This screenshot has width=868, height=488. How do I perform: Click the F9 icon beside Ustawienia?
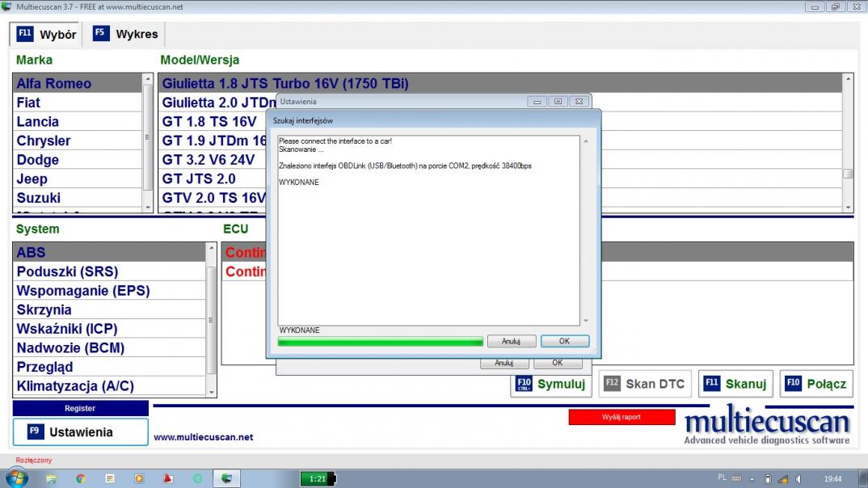36,431
